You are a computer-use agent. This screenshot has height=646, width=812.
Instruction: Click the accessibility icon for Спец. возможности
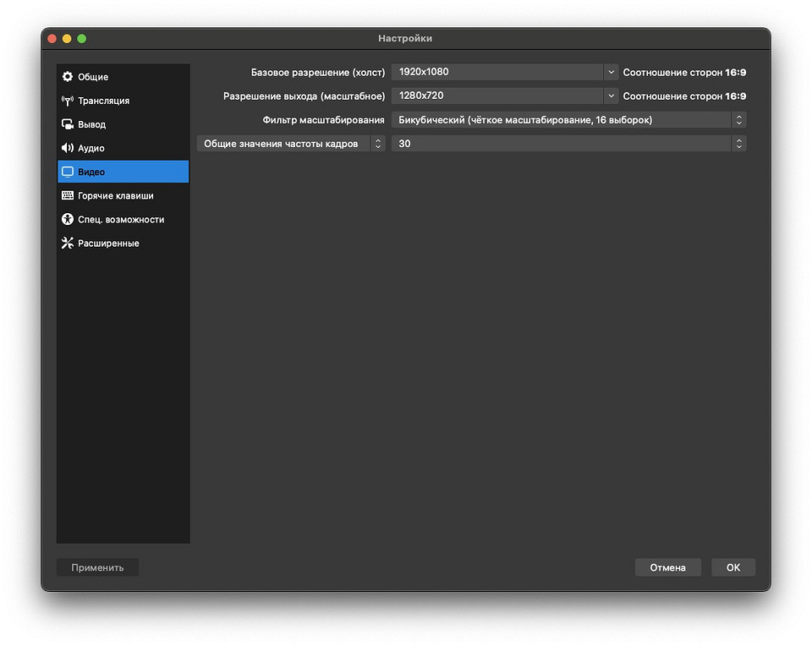68,219
